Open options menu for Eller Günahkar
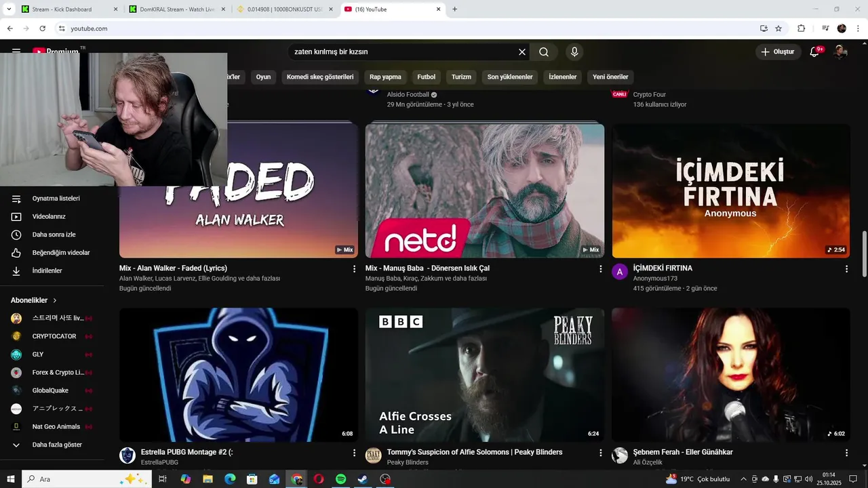The image size is (868, 488). pyautogui.click(x=846, y=453)
